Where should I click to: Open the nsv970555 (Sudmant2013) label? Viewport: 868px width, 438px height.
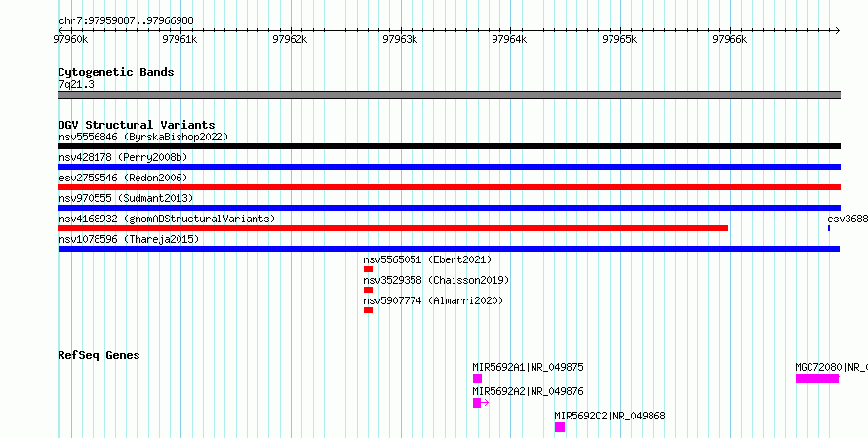tap(126, 198)
